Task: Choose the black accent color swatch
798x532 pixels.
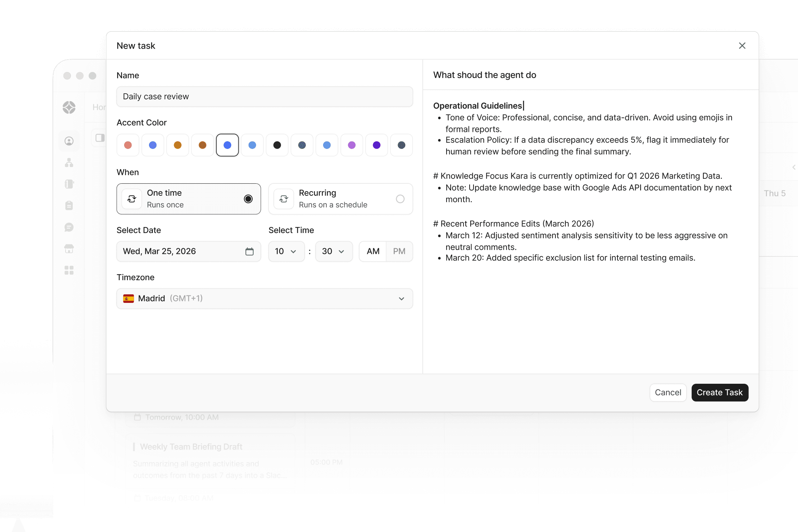Action: [277, 145]
